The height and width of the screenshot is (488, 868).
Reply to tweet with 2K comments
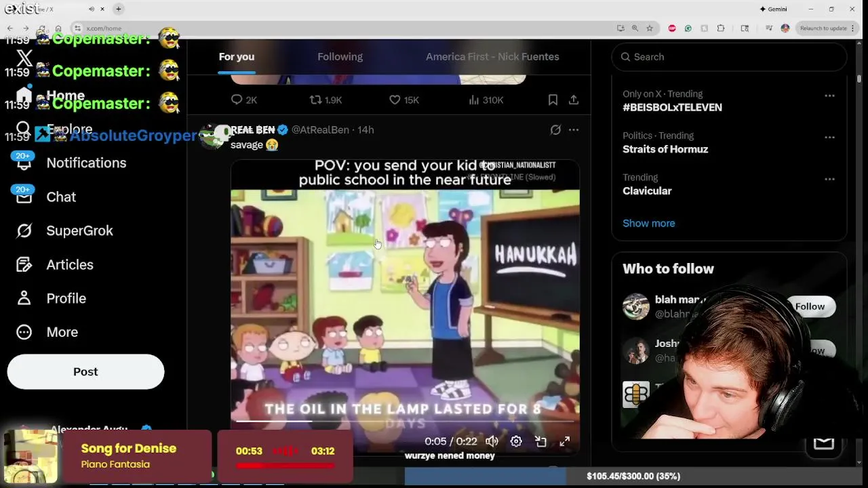point(243,100)
